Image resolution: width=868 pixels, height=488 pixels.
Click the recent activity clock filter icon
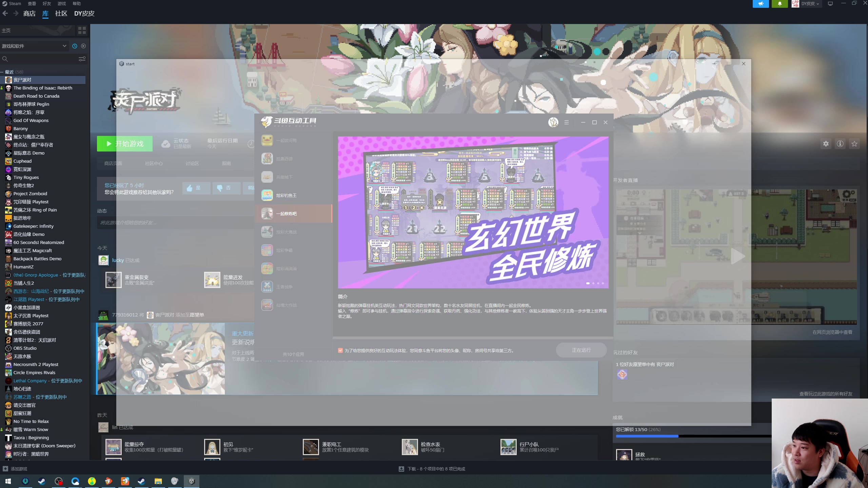(x=75, y=46)
